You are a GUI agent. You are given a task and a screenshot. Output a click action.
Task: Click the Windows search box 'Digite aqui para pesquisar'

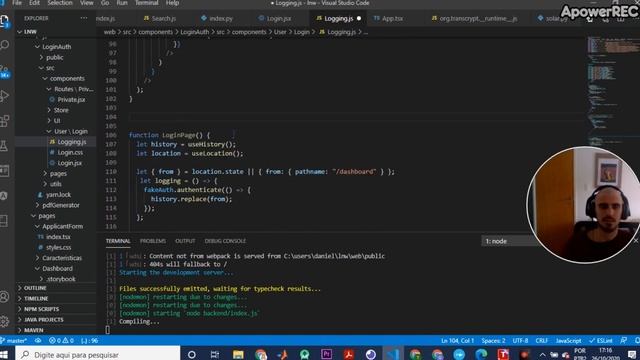click(98, 354)
